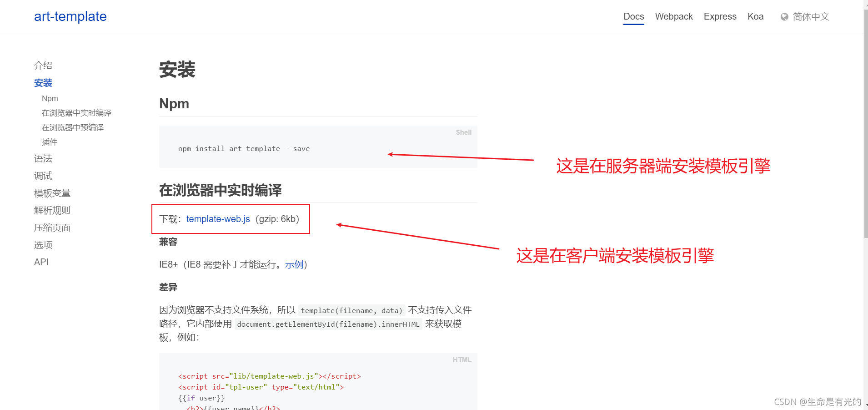Open 解析规则 in the sidebar
The height and width of the screenshot is (410, 868).
pos(52,210)
